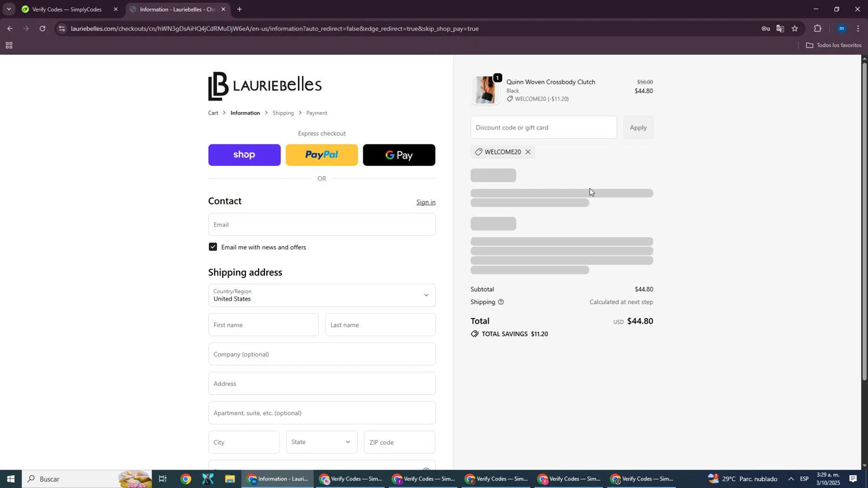Open Todos los favoritos bookmarks folder
This screenshot has width=868, height=488.
coord(833,46)
